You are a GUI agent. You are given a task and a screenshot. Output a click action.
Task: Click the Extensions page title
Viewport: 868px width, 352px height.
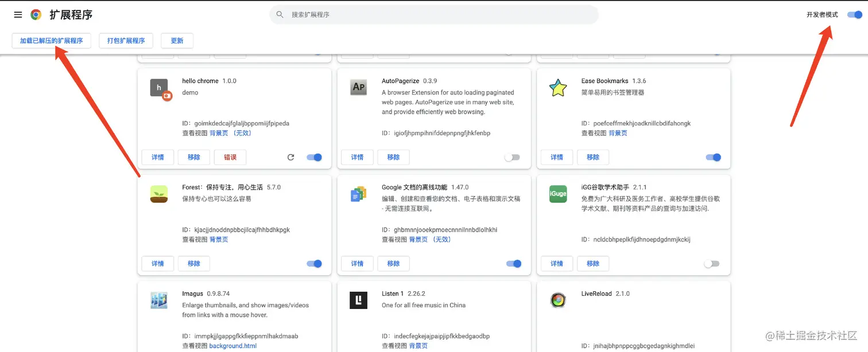[71, 15]
